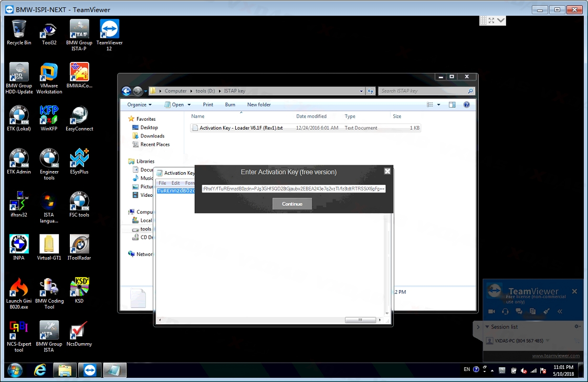Select the ifhsrv32 desktop icon

tap(19, 205)
